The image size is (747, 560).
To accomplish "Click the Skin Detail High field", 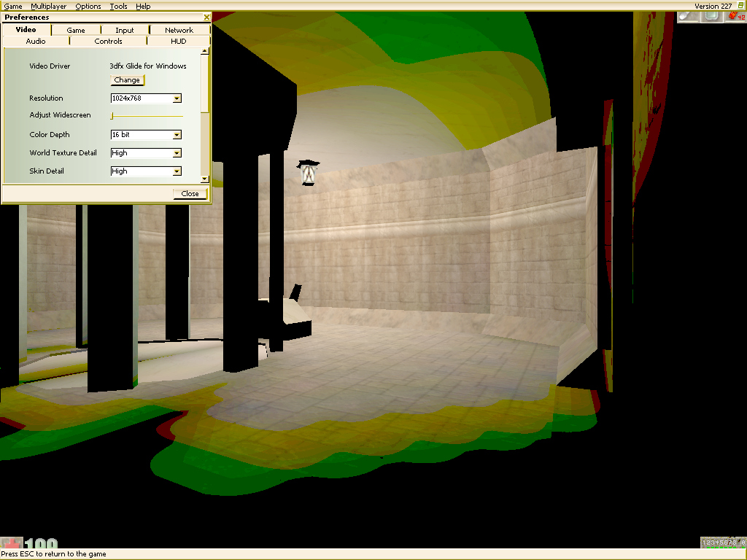I will point(142,171).
